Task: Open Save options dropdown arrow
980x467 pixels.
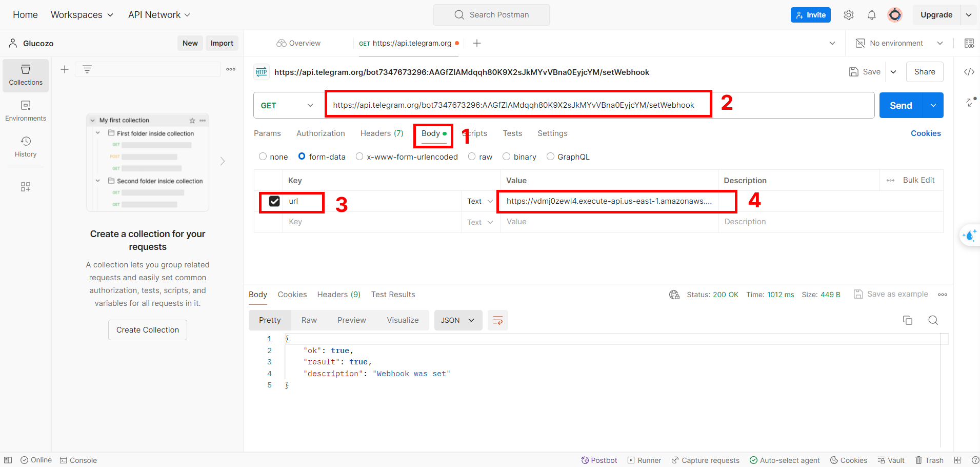Action: [893, 72]
